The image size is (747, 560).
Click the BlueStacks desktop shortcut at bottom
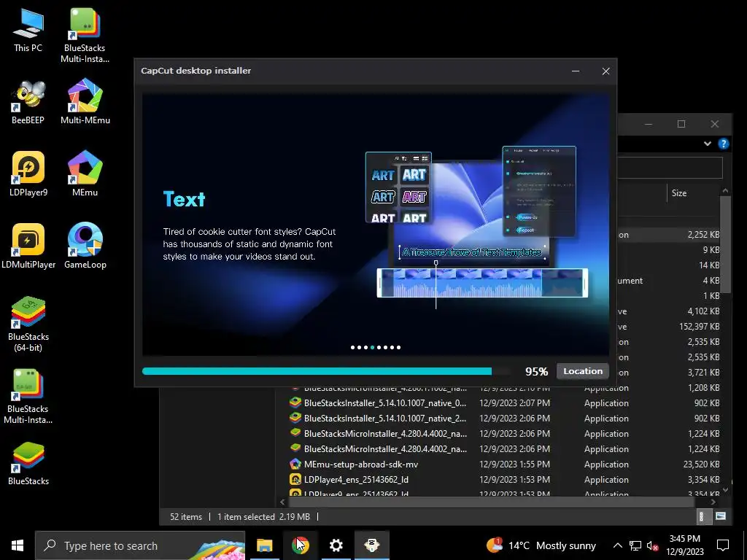click(28, 463)
